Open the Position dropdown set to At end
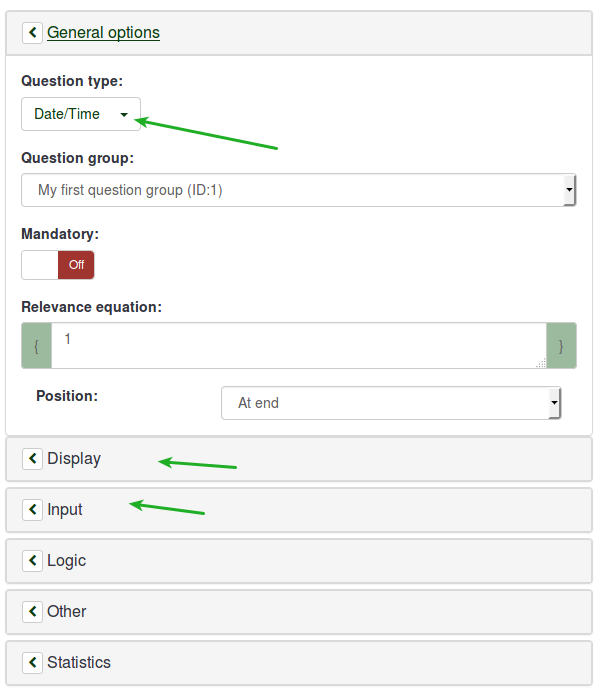 [x=391, y=403]
